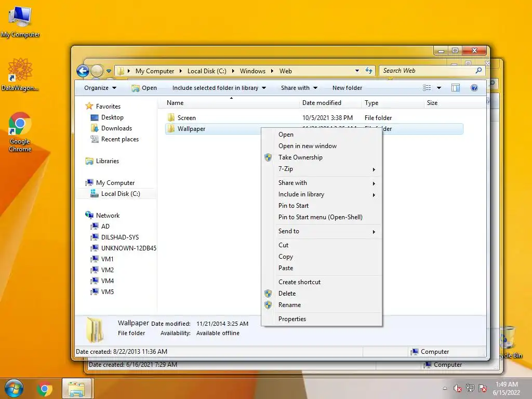Click the refresh address button
Viewport: 532px width, 399px height.
click(x=369, y=71)
